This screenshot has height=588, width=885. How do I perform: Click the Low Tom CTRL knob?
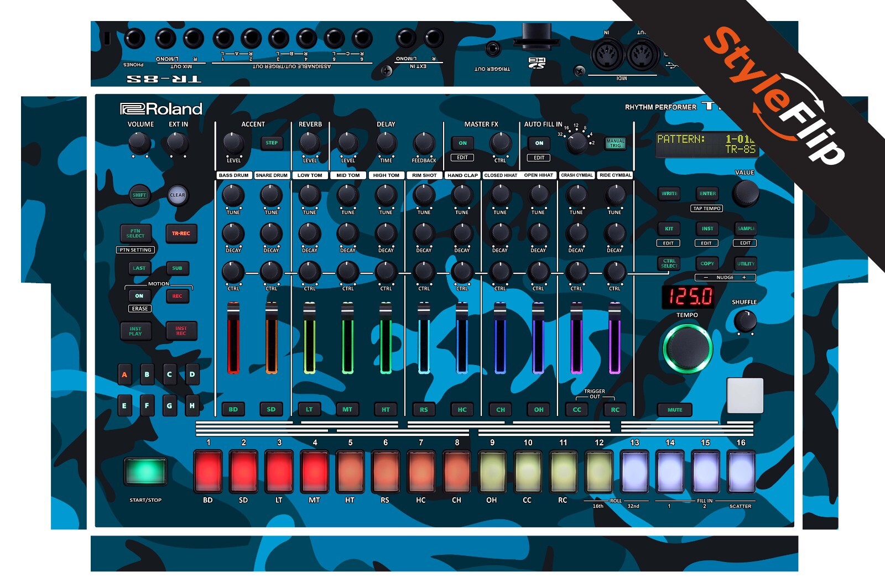[x=310, y=272]
